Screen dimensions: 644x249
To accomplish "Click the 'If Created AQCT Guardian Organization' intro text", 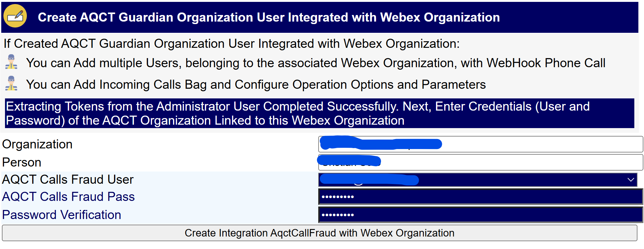I will [231, 44].
